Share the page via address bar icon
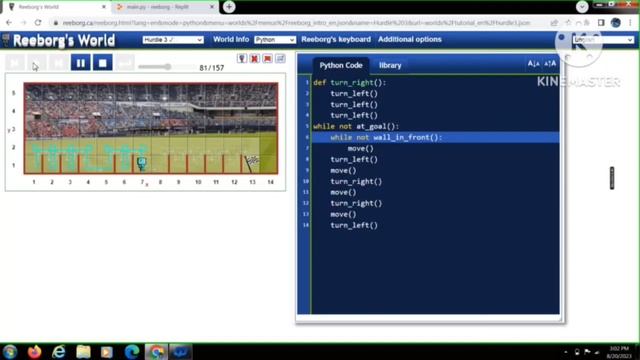Image resolution: width=640 pixels, height=360 pixels. (x=554, y=23)
